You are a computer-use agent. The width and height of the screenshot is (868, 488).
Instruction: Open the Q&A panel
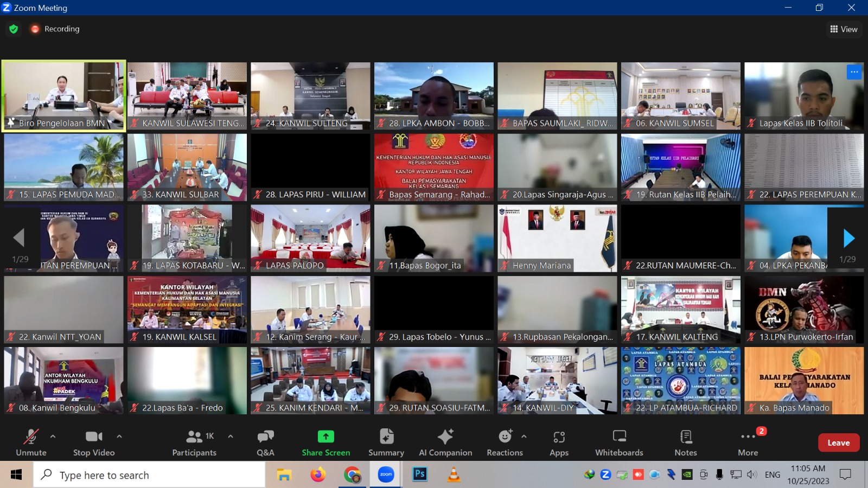265,442
